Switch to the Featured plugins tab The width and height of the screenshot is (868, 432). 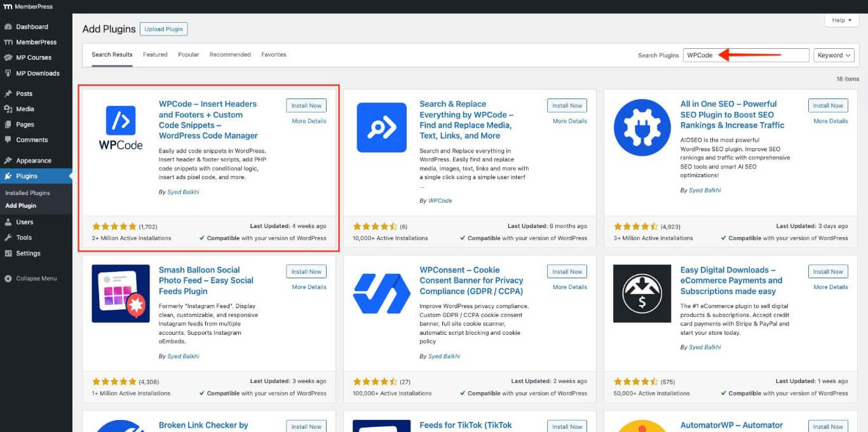click(x=155, y=55)
